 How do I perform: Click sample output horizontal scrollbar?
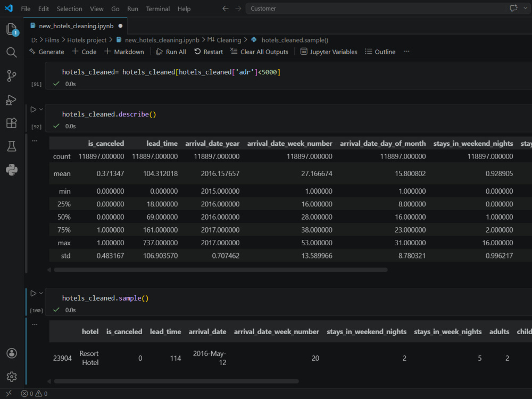[x=177, y=381]
